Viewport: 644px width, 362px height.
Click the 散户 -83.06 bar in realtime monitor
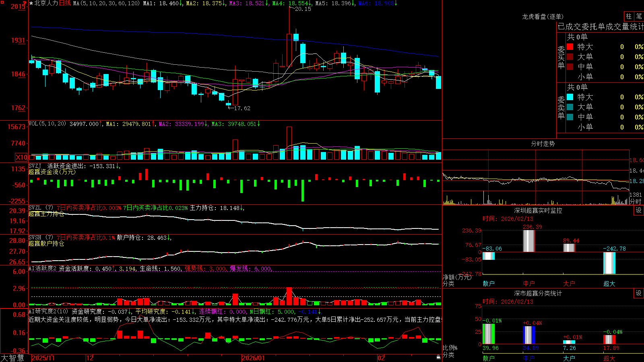tap(489, 256)
